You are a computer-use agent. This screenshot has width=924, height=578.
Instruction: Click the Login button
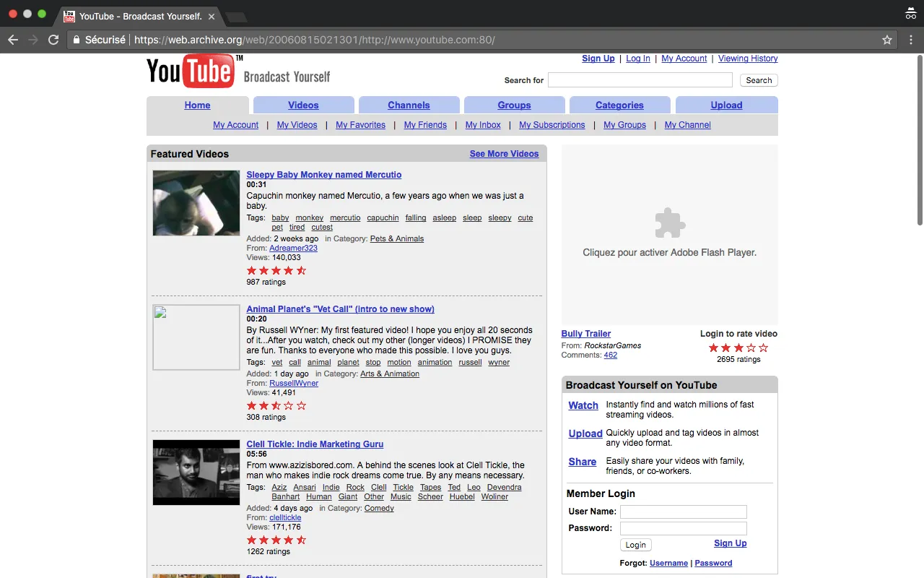click(x=635, y=545)
